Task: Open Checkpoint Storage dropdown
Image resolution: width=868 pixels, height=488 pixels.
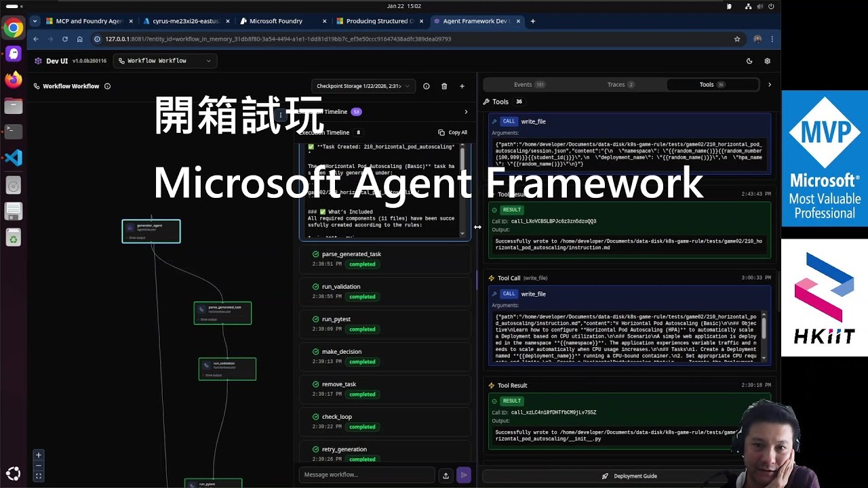Action: tap(363, 86)
